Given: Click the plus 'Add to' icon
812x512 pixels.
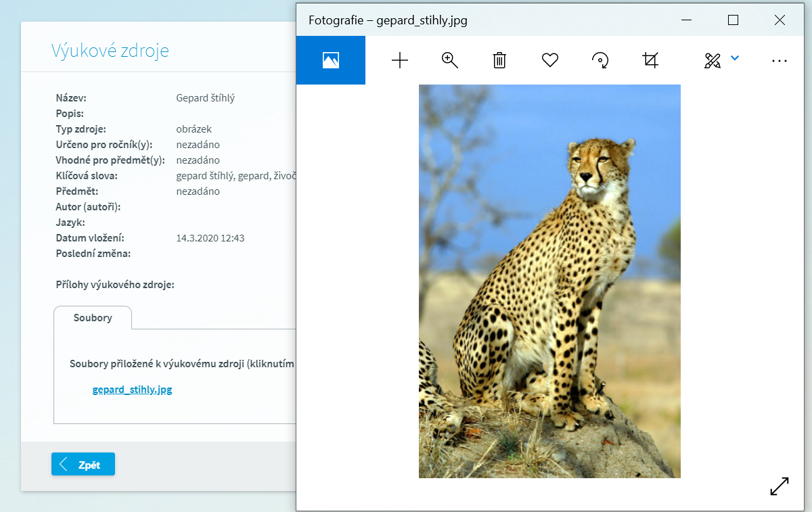Looking at the screenshot, I should 400,61.
